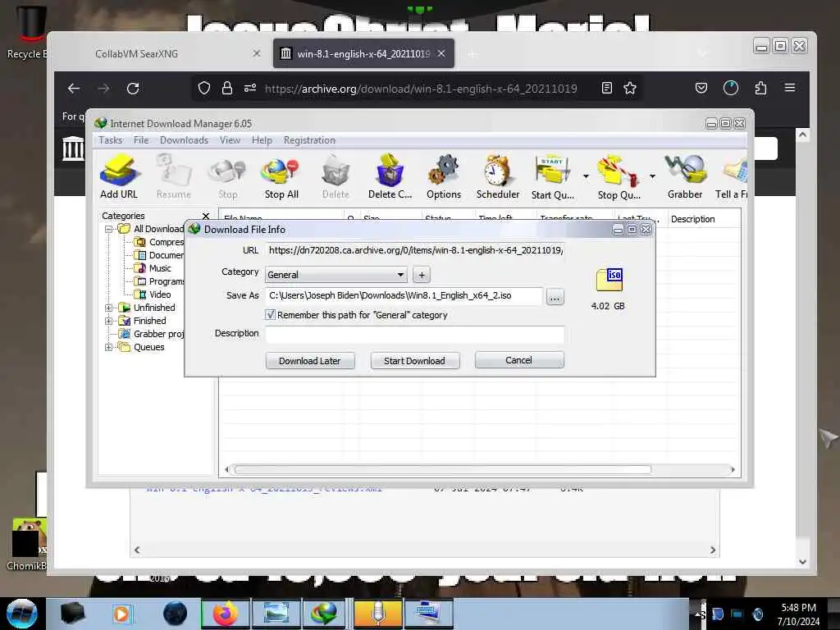Open the Grabber tool icon
The width and height of the screenshot is (840, 630).
[685, 177]
